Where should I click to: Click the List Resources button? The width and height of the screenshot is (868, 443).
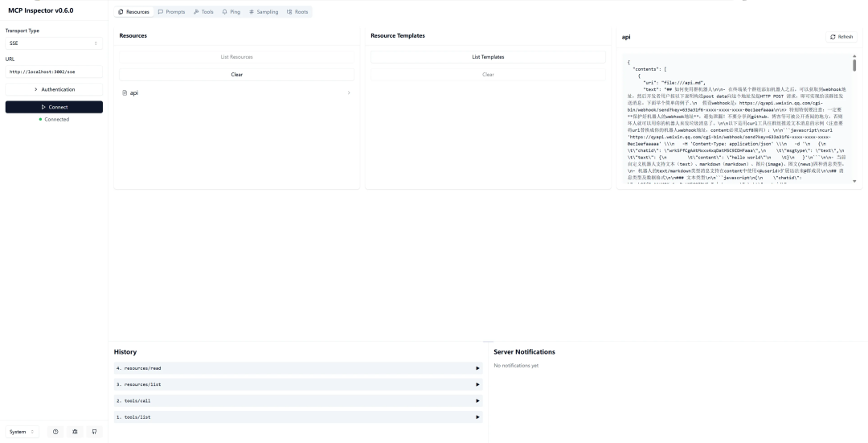(x=237, y=57)
